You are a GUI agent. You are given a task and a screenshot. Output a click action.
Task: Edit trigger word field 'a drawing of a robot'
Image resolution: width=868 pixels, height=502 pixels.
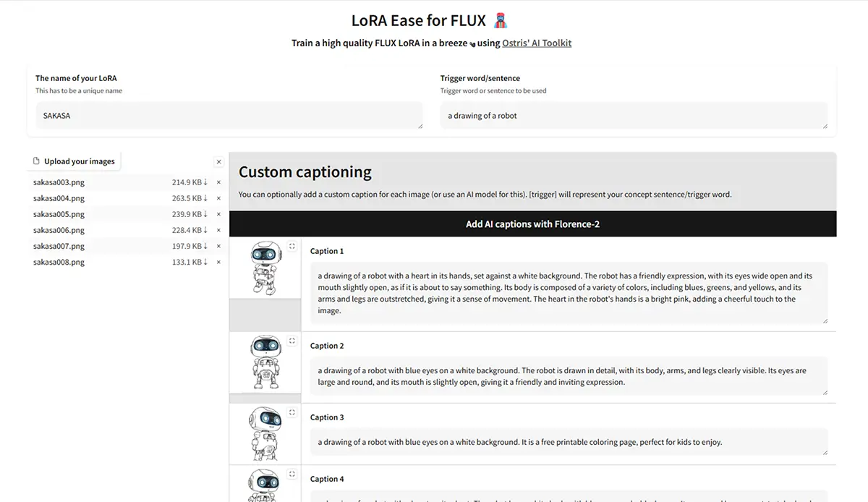(x=634, y=116)
